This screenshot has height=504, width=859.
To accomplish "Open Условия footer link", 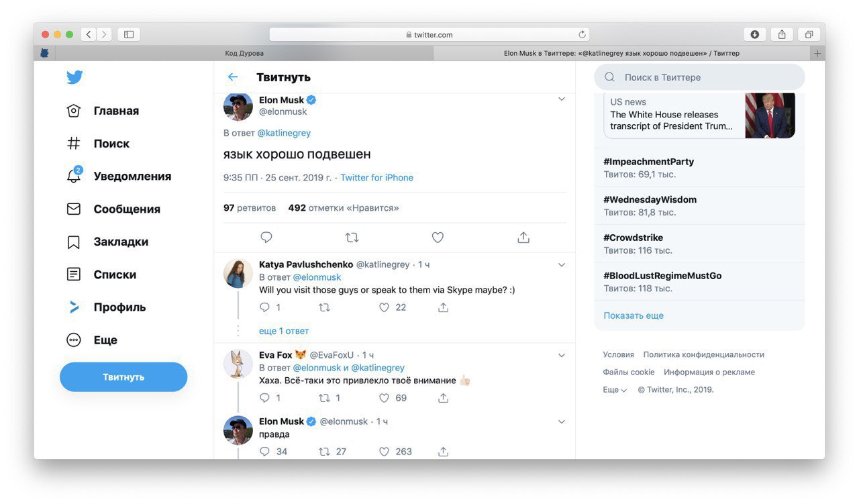I will [x=618, y=355].
